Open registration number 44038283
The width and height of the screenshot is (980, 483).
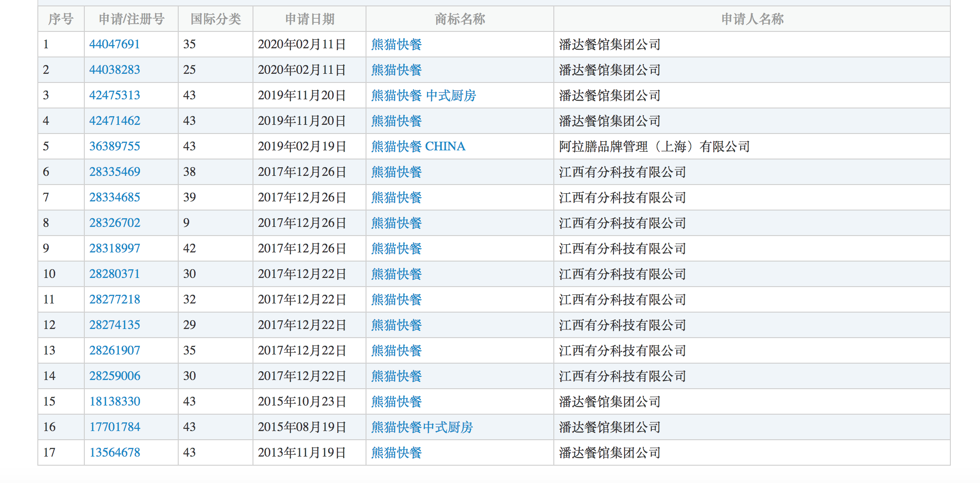[x=114, y=70]
